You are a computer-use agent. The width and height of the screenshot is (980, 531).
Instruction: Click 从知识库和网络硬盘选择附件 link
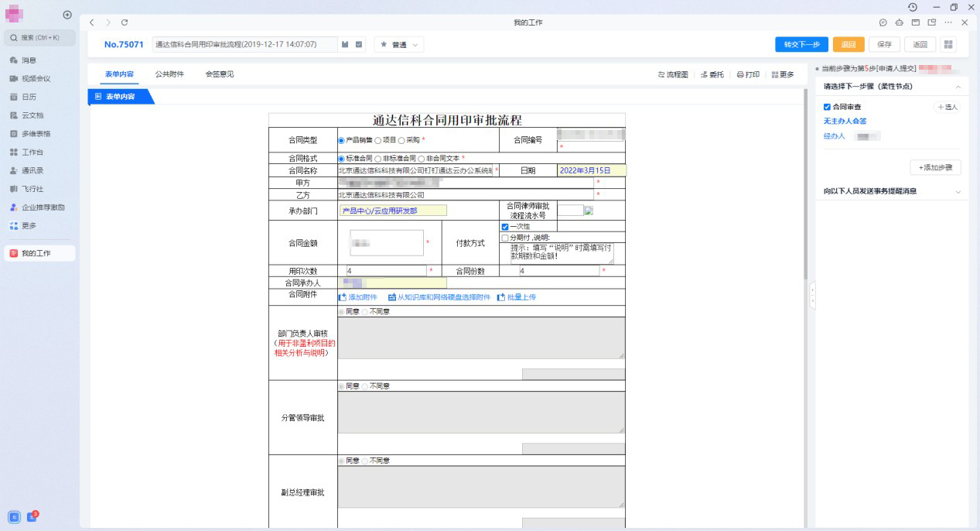439,297
